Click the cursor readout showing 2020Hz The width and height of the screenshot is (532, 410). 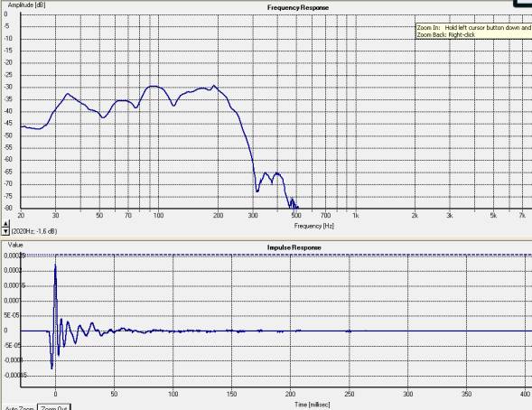(x=34, y=231)
